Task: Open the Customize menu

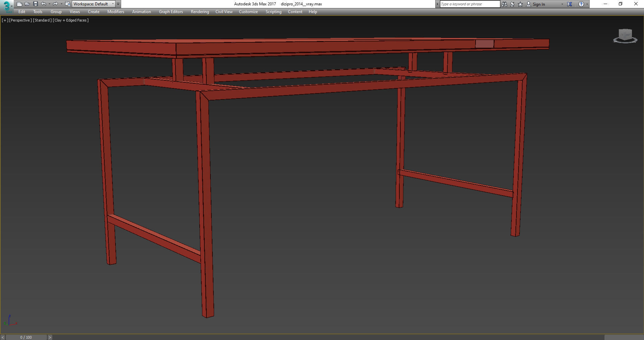Action: (248, 12)
